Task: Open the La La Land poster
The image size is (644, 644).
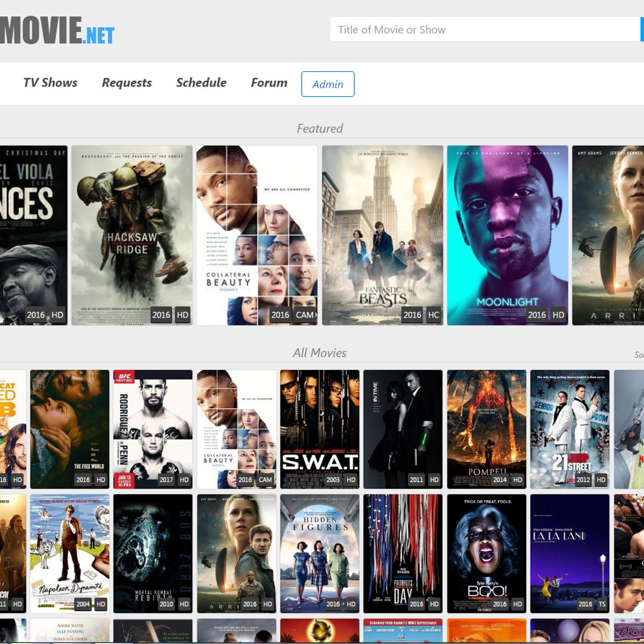Action: [x=569, y=553]
